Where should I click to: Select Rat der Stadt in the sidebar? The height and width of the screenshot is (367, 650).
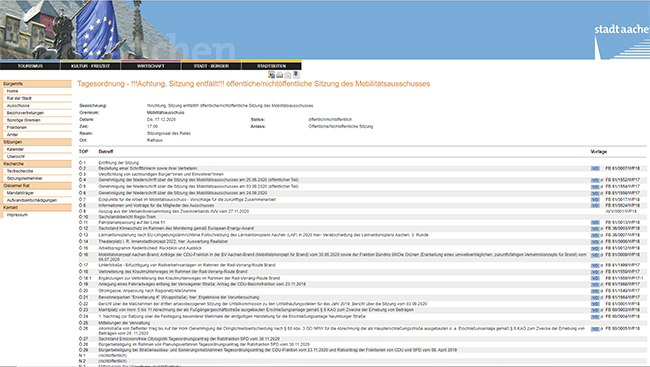(x=19, y=98)
